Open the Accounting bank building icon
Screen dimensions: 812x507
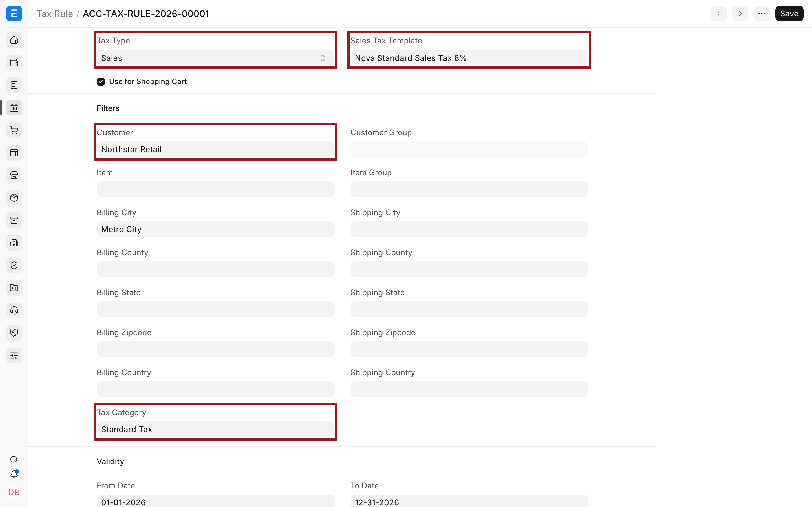[14, 108]
